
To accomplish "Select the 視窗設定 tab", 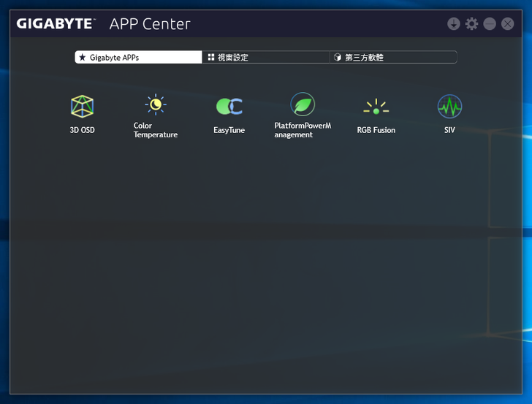I will (265, 57).
